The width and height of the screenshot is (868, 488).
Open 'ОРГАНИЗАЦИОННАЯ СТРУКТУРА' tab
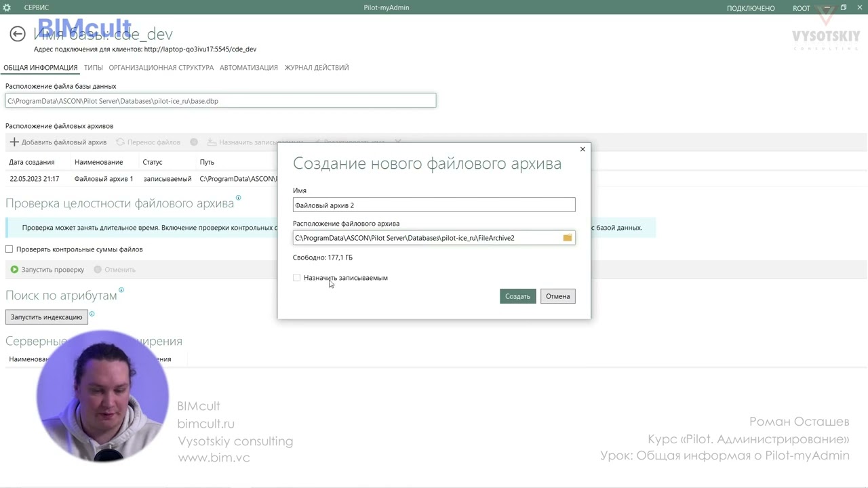coord(161,68)
